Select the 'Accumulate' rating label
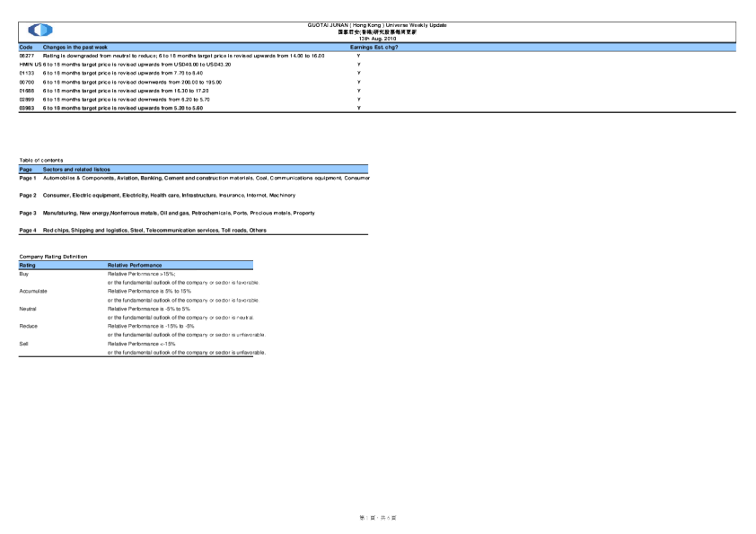The height and width of the screenshot is (534, 756). point(32,291)
